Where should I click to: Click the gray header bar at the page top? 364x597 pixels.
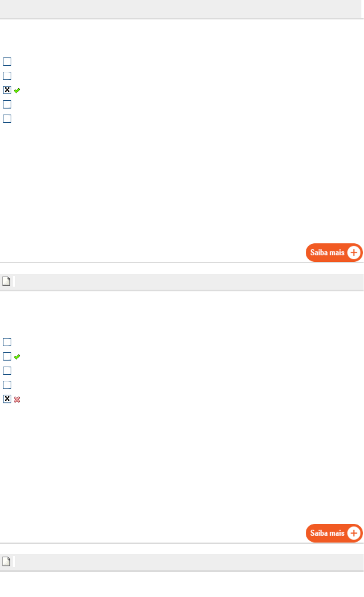tap(180, 9)
